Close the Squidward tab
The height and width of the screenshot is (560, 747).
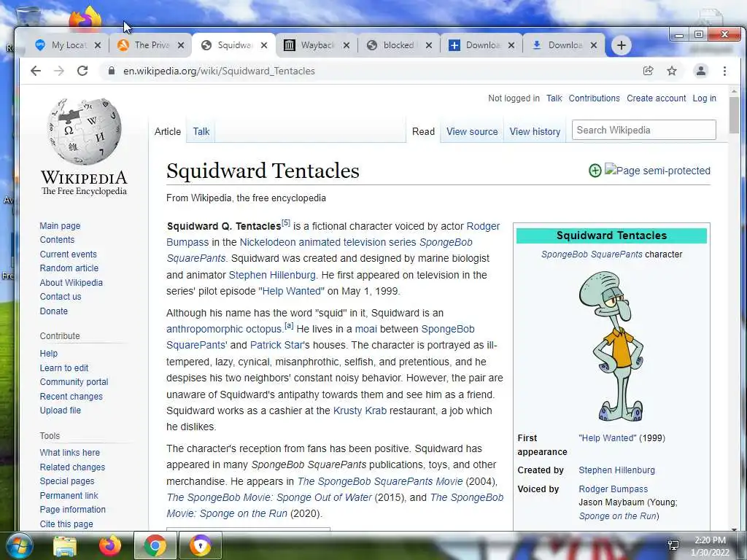[264, 45]
